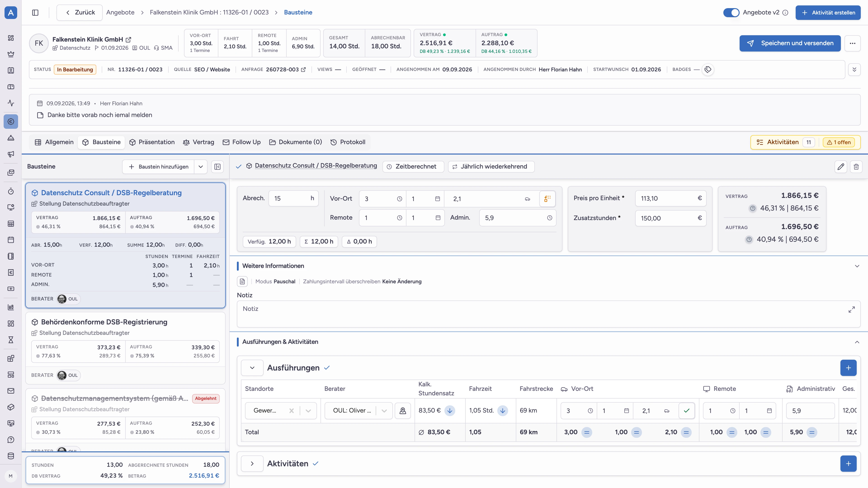The width and height of the screenshot is (868, 488).
Task: Delete the selected Baustein with the trash icon
Action: point(856,167)
